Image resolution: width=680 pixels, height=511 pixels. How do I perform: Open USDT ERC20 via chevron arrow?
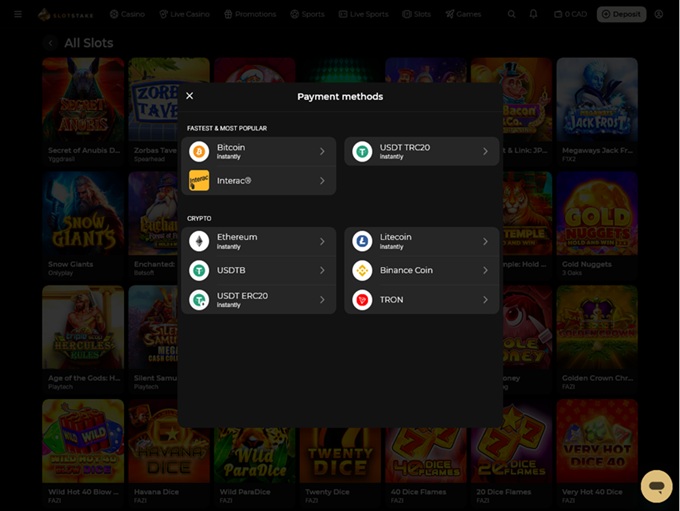tap(322, 300)
